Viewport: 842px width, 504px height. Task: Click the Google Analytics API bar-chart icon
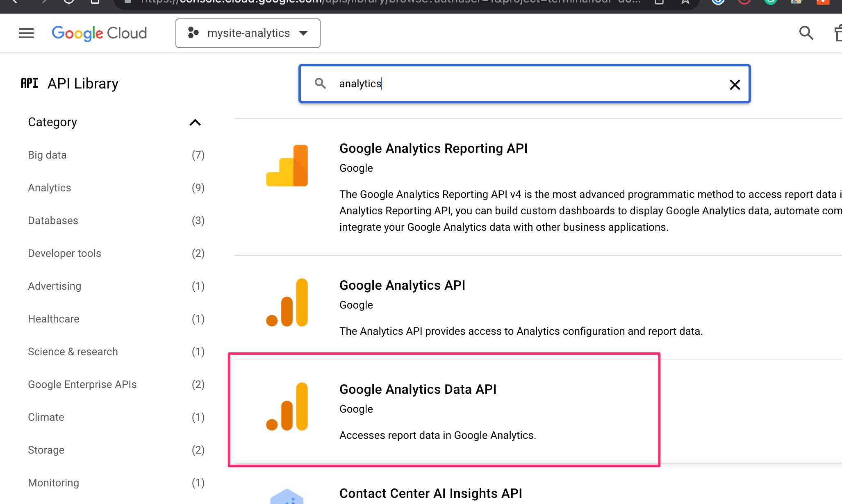[287, 302]
